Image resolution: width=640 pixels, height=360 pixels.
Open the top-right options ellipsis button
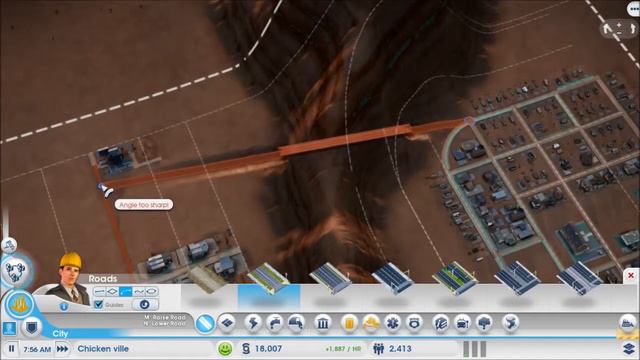point(633,9)
